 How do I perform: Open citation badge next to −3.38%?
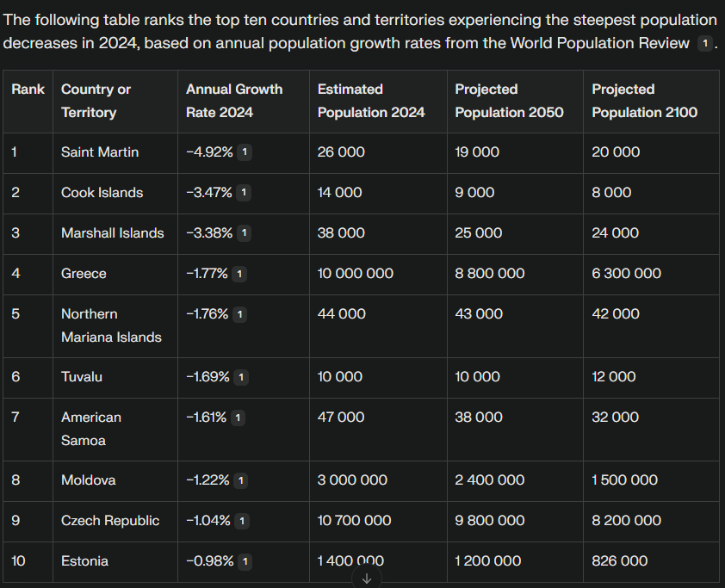pyautogui.click(x=245, y=233)
